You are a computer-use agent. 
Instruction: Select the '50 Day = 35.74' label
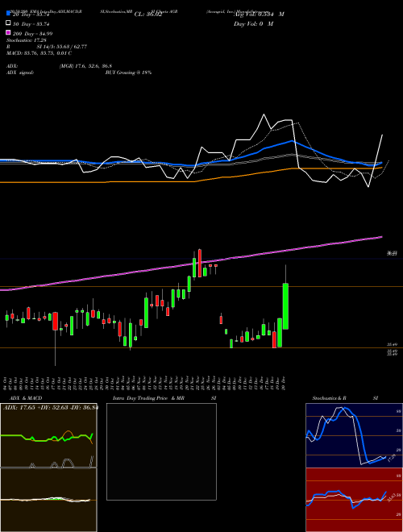31,24
